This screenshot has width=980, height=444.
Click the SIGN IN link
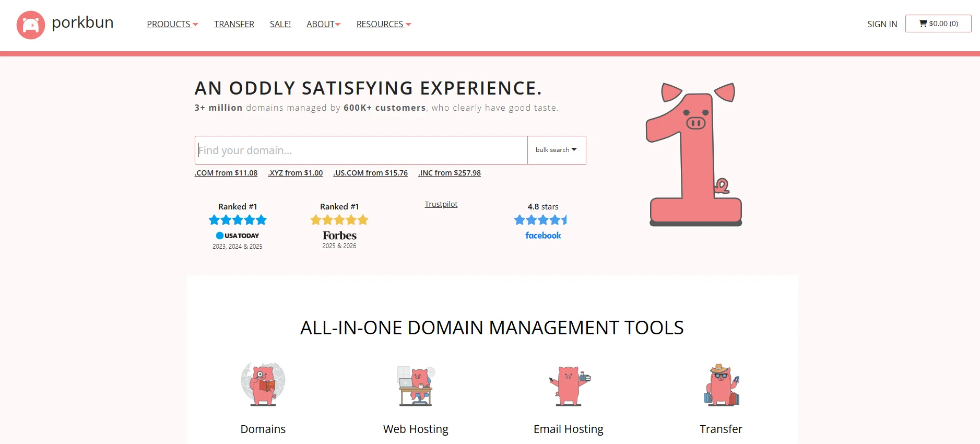(882, 24)
